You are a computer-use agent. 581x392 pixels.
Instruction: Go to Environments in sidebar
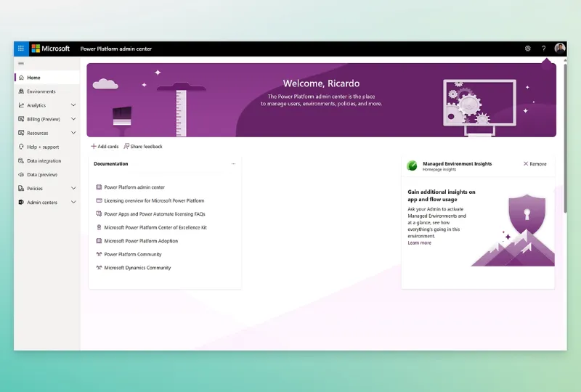point(41,91)
